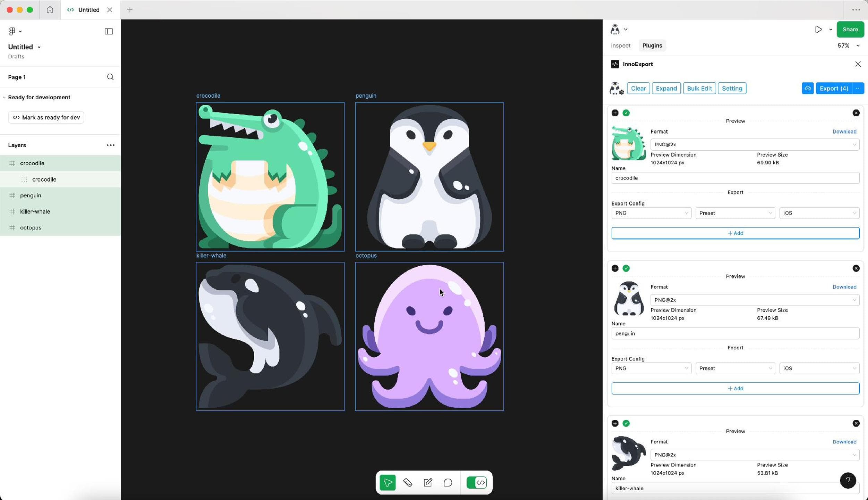
Task: Open penguin Export Config PNG dropdown
Action: click(651, 368)
